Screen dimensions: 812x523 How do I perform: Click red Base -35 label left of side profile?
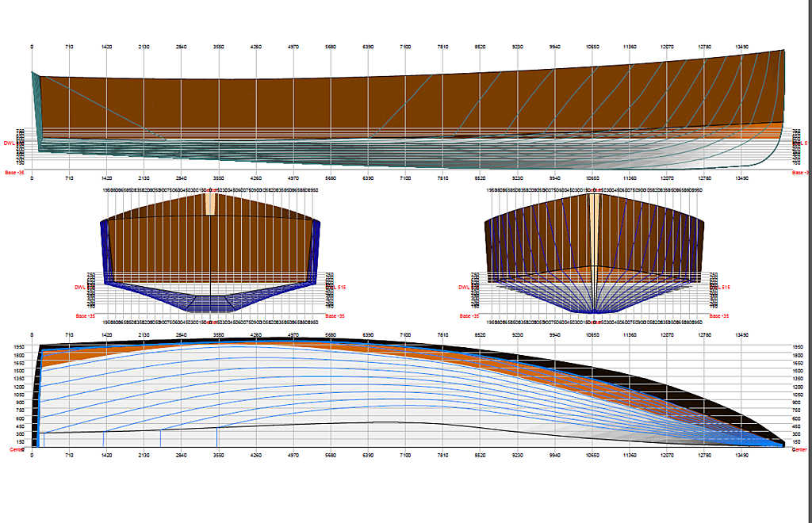(x=14, y=172)
